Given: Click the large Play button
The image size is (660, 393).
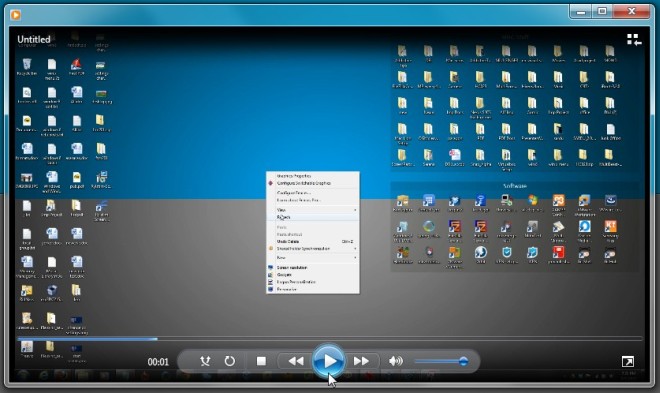Looking at the screenshot, I should coord(329,361).
